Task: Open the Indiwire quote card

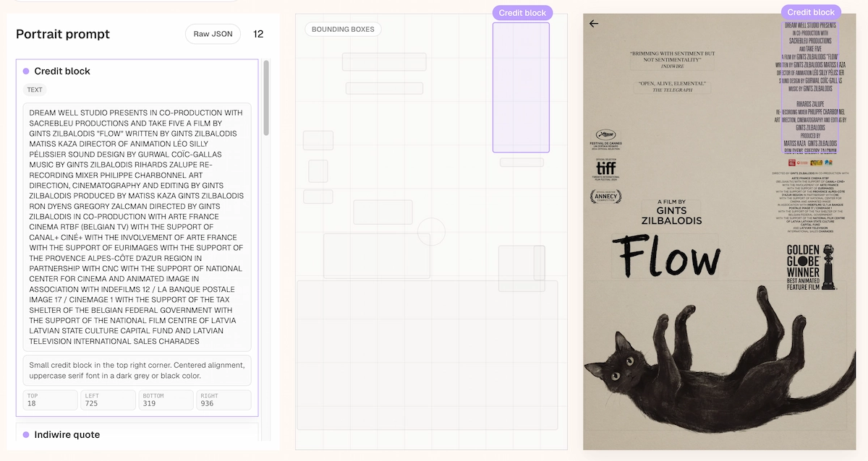Action: pyautogui.click(x=137, y=432)
